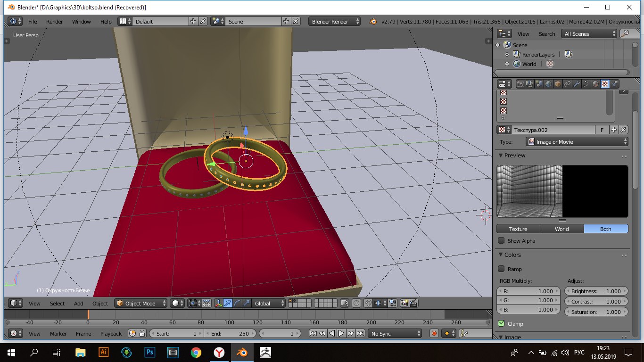This screenshot has height=362, width=644.
Task: Disable the Clamp checkbox
Action: pyautogui.click(x=501, y=323)
